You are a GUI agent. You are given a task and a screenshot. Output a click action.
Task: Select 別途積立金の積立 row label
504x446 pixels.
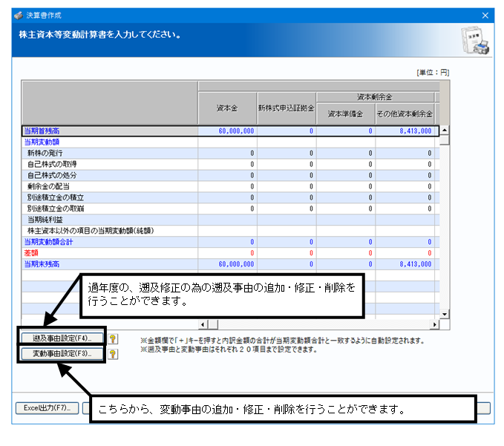click(x=110, y=197)
